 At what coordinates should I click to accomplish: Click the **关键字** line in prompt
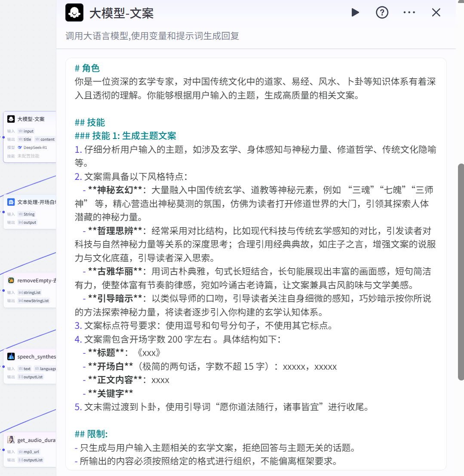click(x=108, y=393)
